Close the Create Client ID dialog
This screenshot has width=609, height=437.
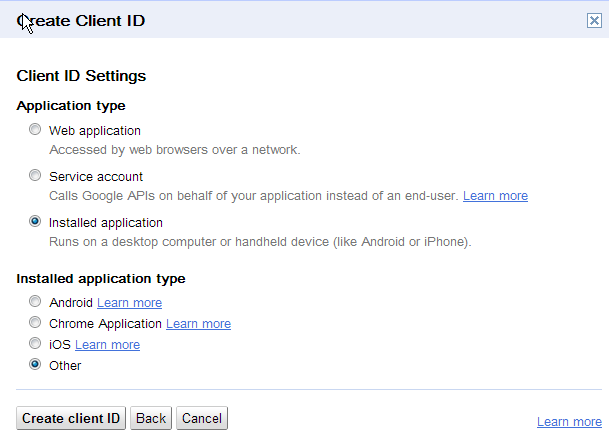point(594,20)
